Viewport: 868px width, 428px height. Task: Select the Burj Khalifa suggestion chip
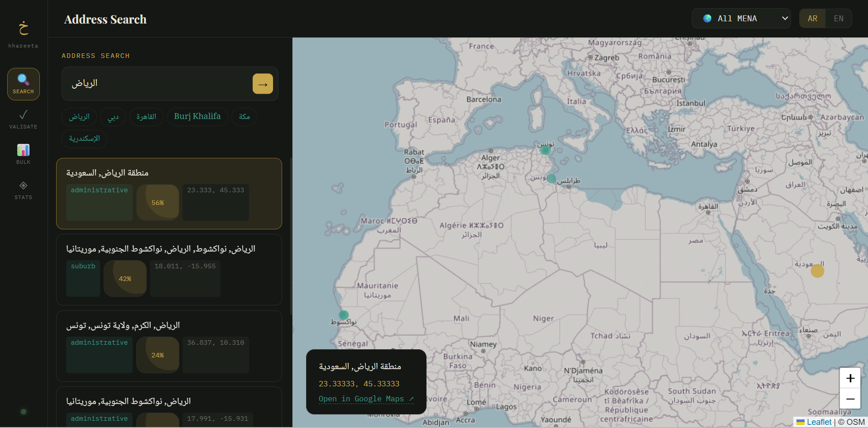(x=197, y=117)
